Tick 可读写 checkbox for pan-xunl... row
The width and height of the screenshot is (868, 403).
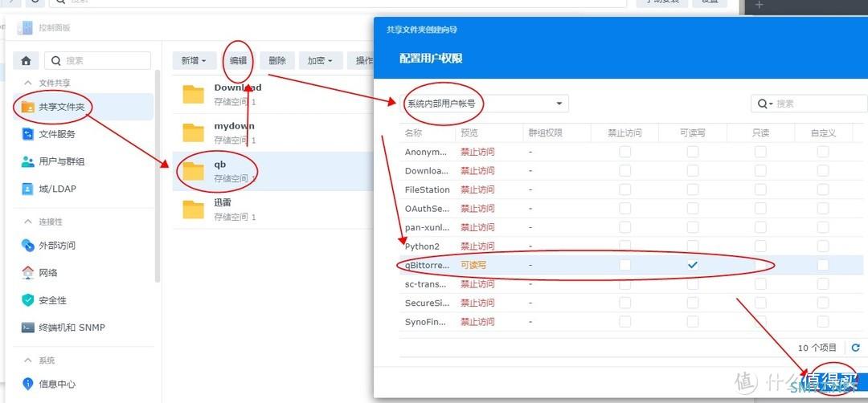coord(693,227)
